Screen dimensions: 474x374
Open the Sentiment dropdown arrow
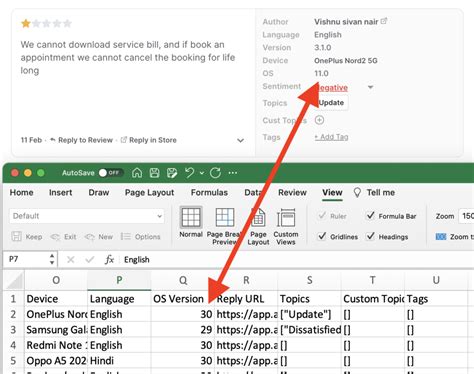click(x=370, y=87)
